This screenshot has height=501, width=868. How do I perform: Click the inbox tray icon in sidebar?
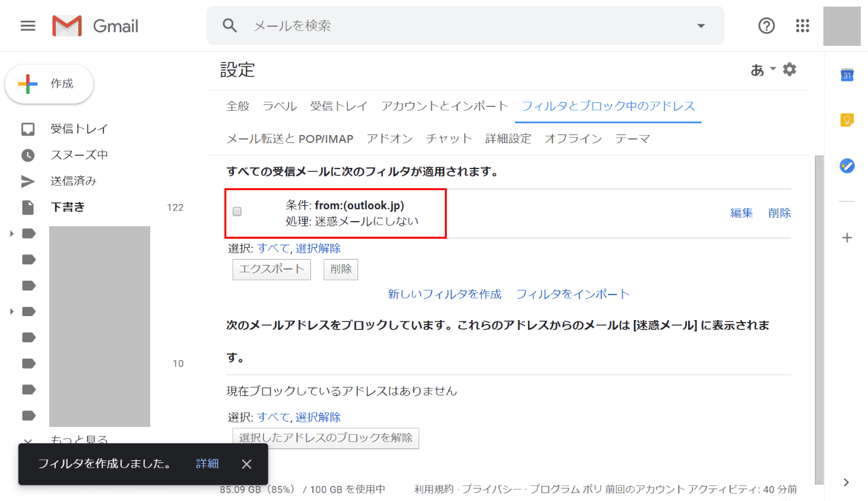click(28, 129)
